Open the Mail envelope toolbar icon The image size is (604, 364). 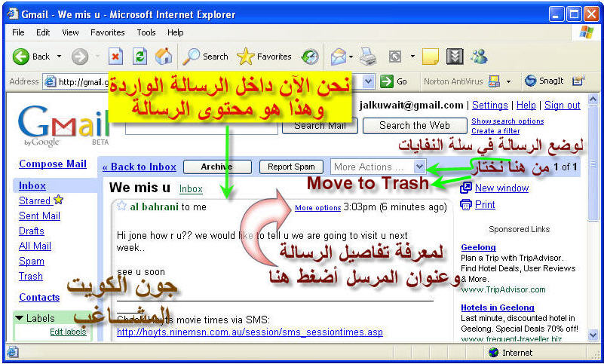click(x=339, y=57)
